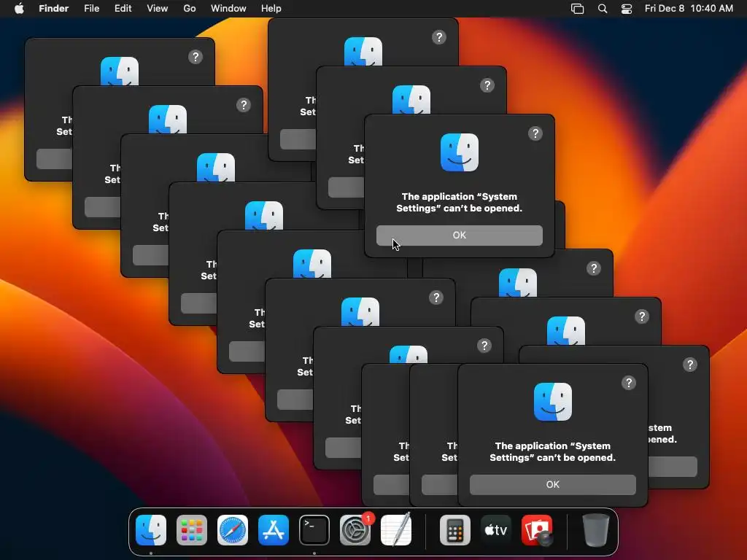Open the Window menu
Viewport: 747px width, 560px height.
coord(228,8)
